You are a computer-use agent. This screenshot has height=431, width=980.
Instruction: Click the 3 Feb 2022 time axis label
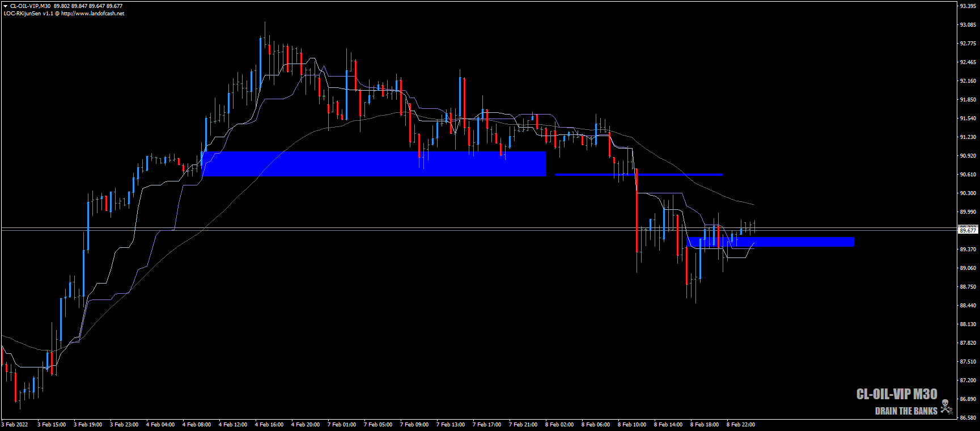coord(15,425)
